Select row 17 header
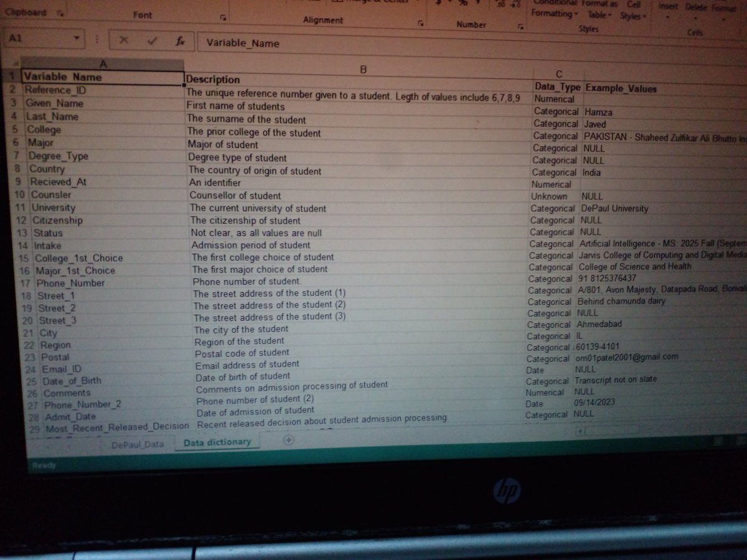 coord(25,282)
